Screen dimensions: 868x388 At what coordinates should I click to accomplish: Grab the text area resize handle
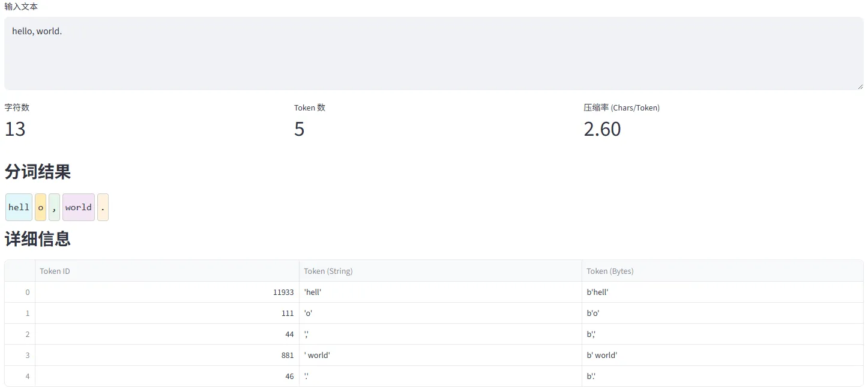[x=860, y=86]
